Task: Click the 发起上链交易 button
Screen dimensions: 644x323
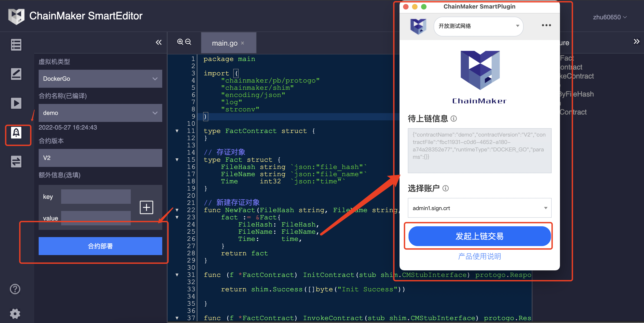Action: [479, 236]
